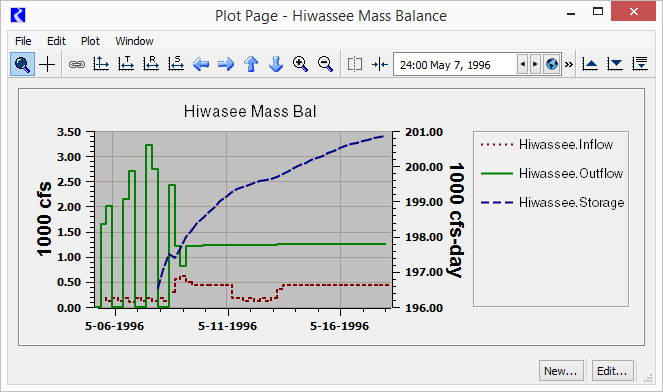Select the magnifier zoom tool
Screen dimensions: 663x392
[22, 64]
